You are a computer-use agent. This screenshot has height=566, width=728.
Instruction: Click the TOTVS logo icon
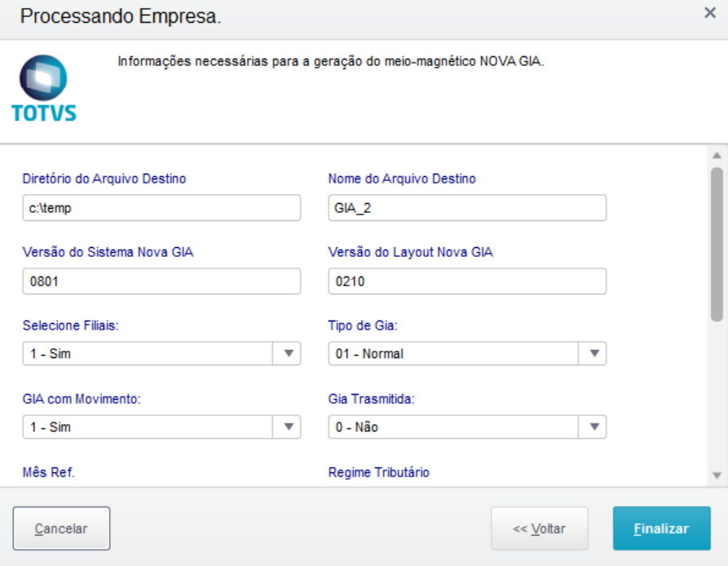[44, 88]
